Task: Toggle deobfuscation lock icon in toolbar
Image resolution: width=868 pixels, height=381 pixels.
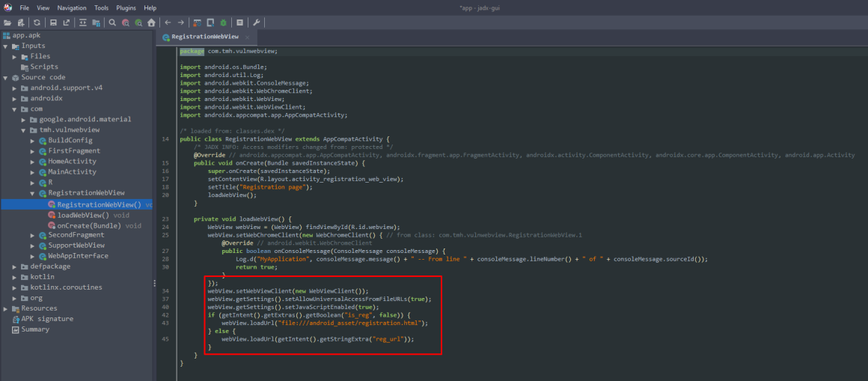Action: [197, 22]
